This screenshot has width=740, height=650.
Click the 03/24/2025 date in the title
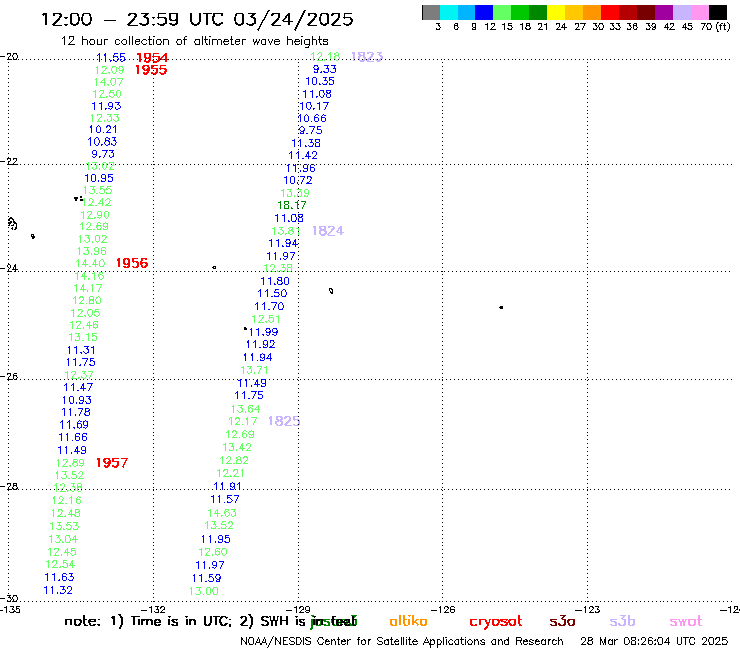(x=293, y=19)
